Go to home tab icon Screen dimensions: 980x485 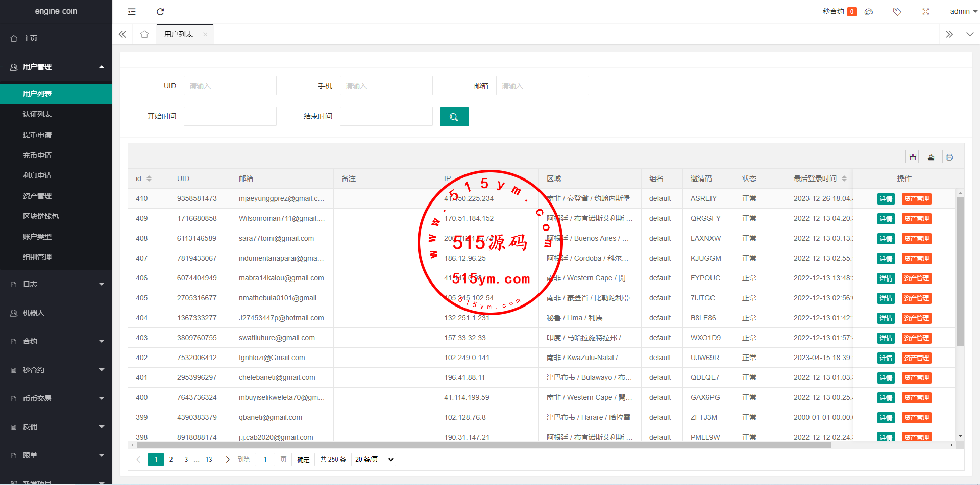tap(144, 34)
